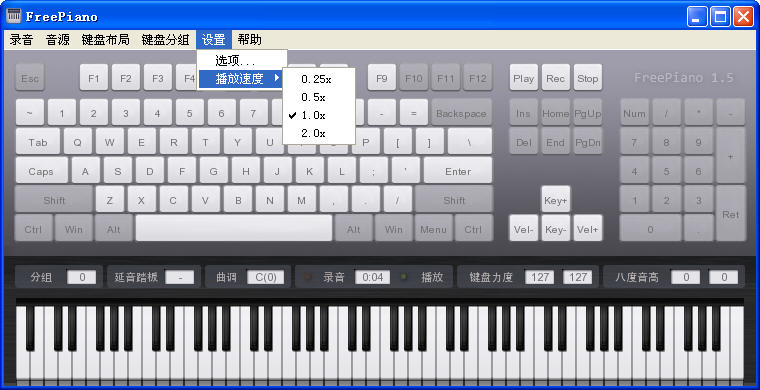Click the 曲调 C(0) field
The width and height of the screenshot is (760, 390).
click(x=266, y=277)
